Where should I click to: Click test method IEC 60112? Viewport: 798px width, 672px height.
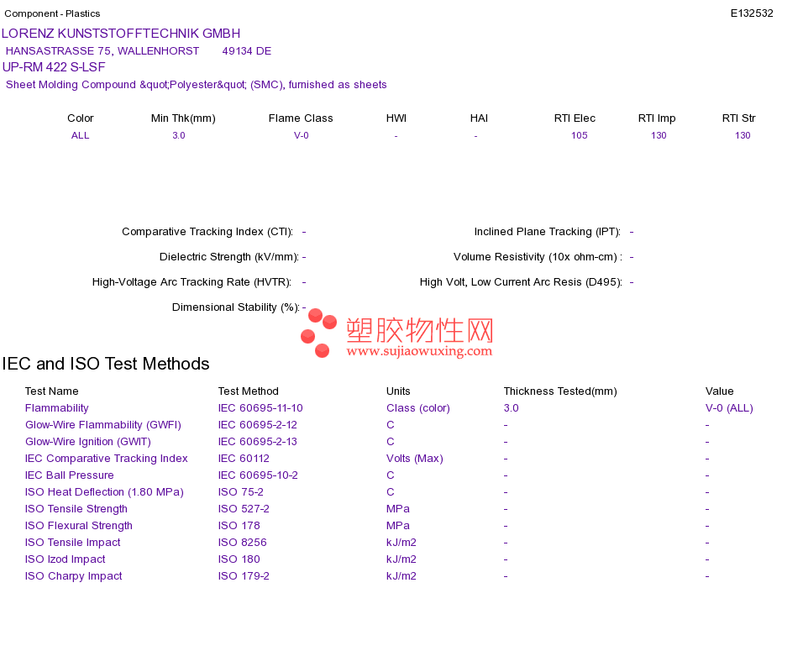coord(244,458)
